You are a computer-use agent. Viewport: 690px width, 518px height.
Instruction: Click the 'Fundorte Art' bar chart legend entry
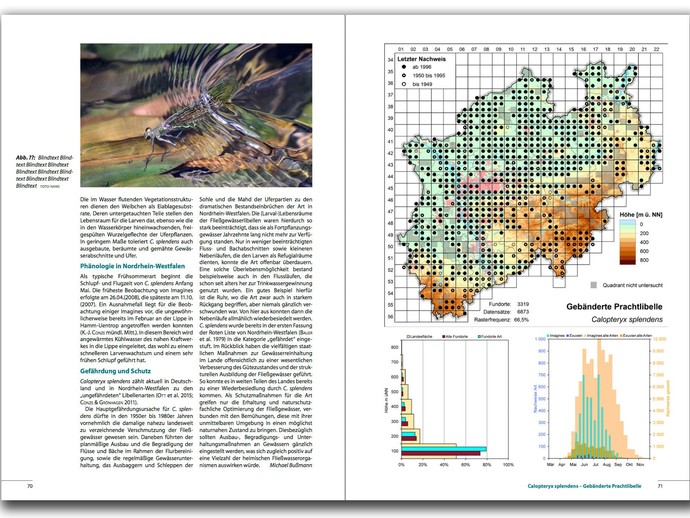[490, 337]
